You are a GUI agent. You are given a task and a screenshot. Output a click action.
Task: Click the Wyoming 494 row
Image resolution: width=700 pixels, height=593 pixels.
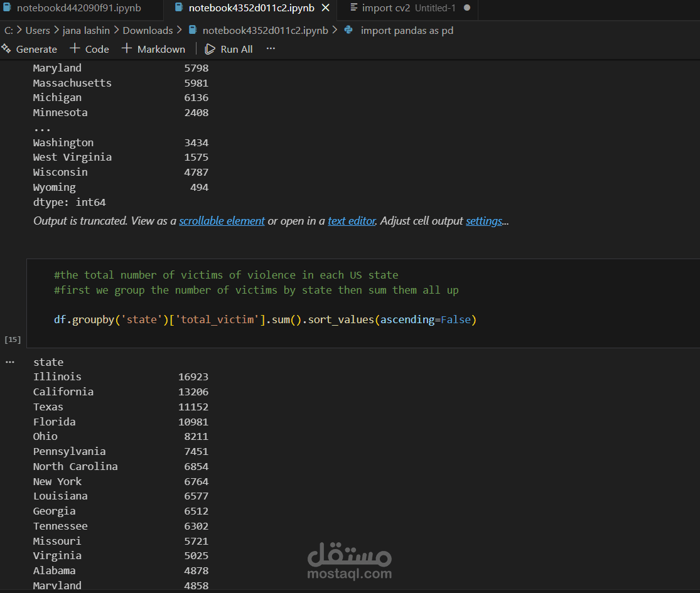pyautogui.click(x=121, y=188)
